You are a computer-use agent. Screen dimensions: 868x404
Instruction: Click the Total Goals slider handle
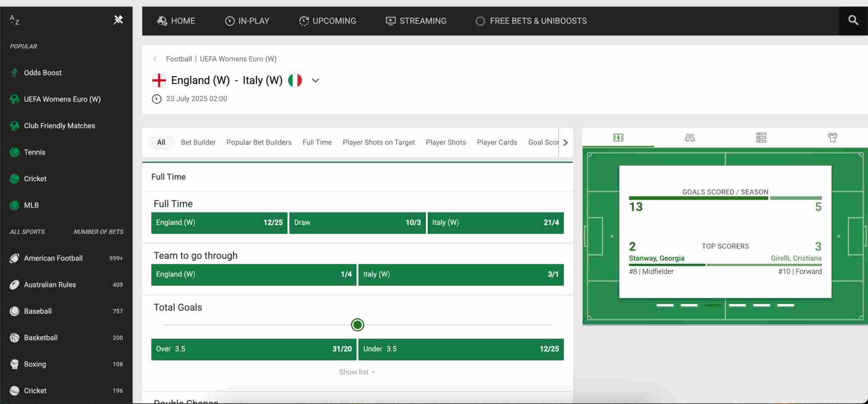(358, 325)
